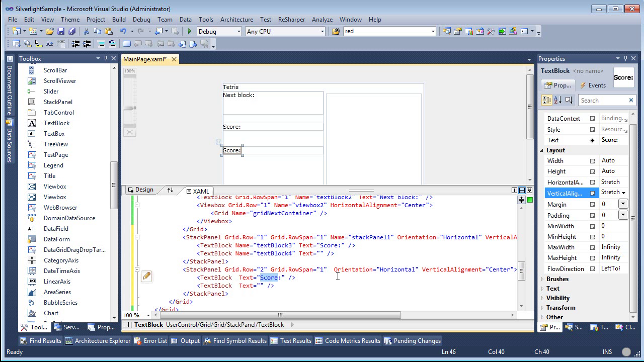Image resolution: width=644 pixels, height=362 pixels.
Task: Click the designer zoom slider handle
Action: (x=130, y=108)
